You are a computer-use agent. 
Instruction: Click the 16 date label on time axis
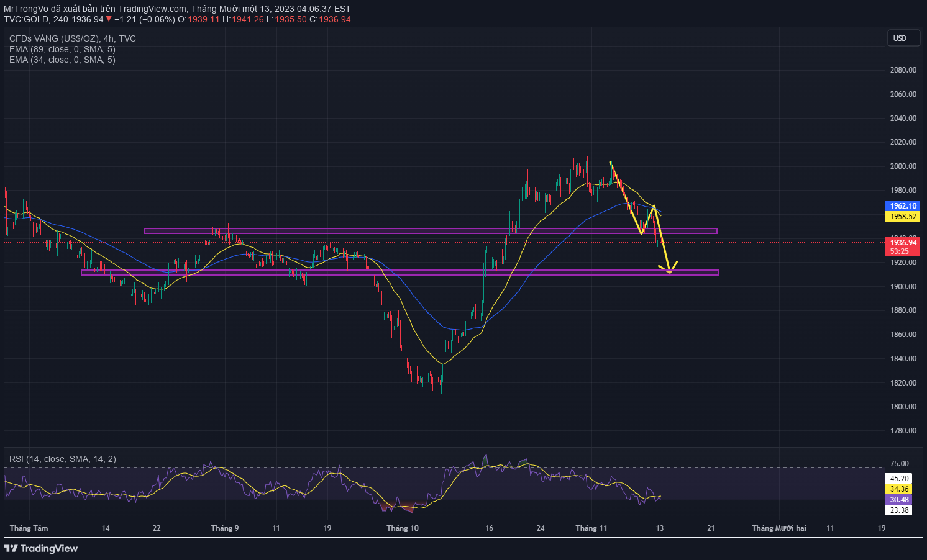click(x=490, y=528)
